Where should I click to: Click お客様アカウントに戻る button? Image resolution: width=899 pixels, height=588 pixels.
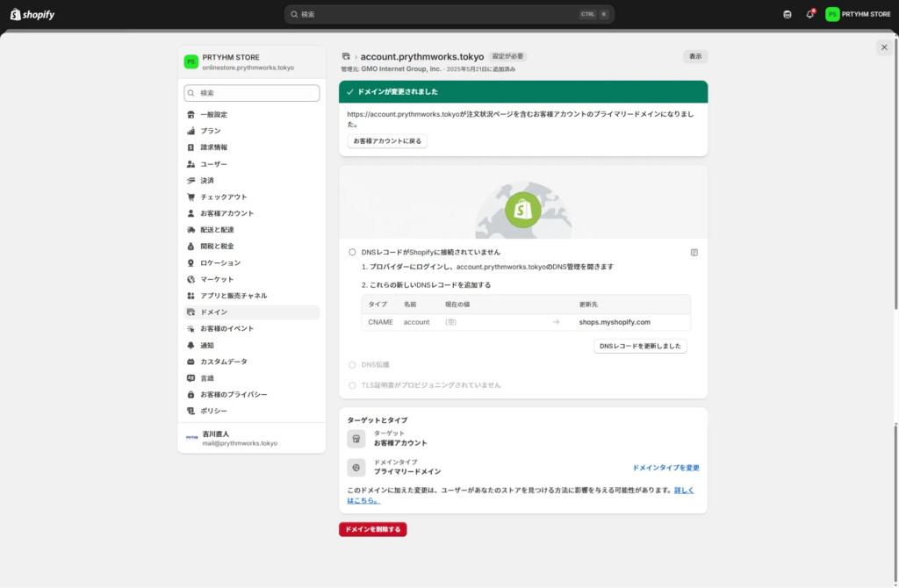[387, 141]
